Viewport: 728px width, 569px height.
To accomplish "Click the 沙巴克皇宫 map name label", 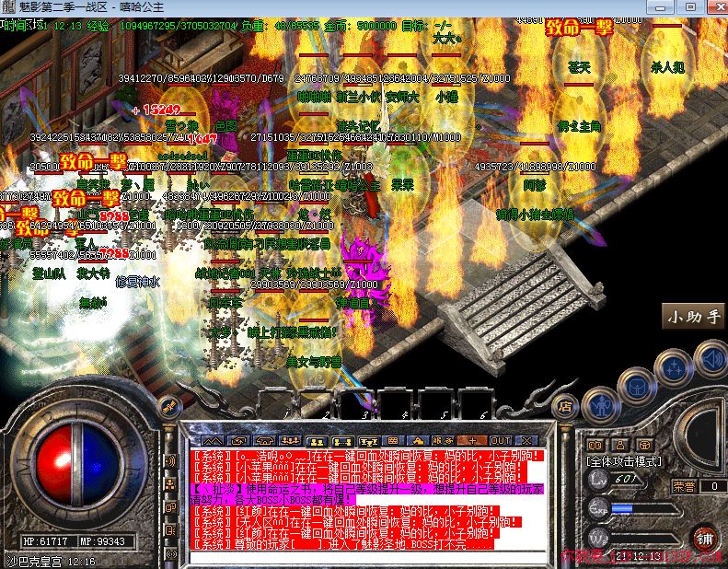I will tap(33, 562).
